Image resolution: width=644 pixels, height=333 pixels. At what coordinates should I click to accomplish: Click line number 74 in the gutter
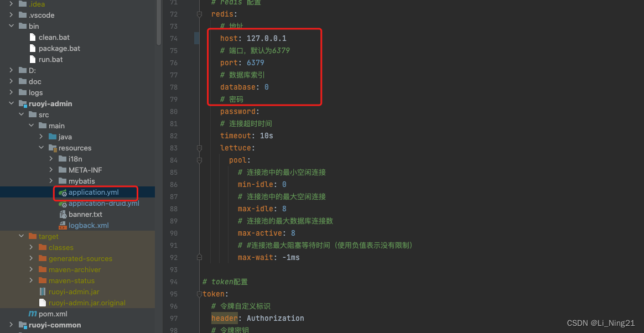(174, 38)
